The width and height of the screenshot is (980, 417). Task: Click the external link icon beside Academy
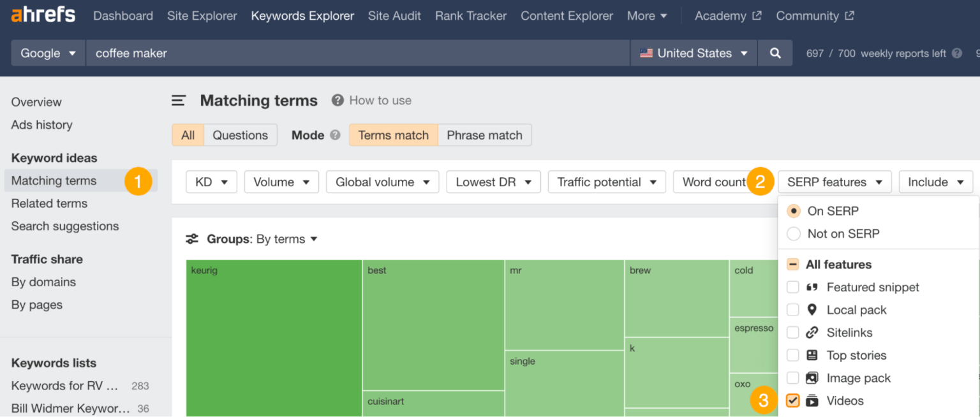coord(757,14)
